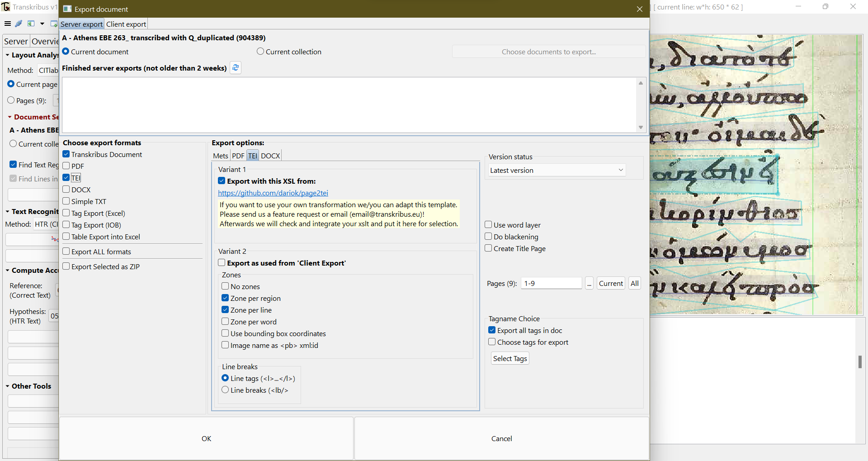Click the blue server connection plug icon
This screenshot has height=461, width=868.
click(x=19, y=24)
